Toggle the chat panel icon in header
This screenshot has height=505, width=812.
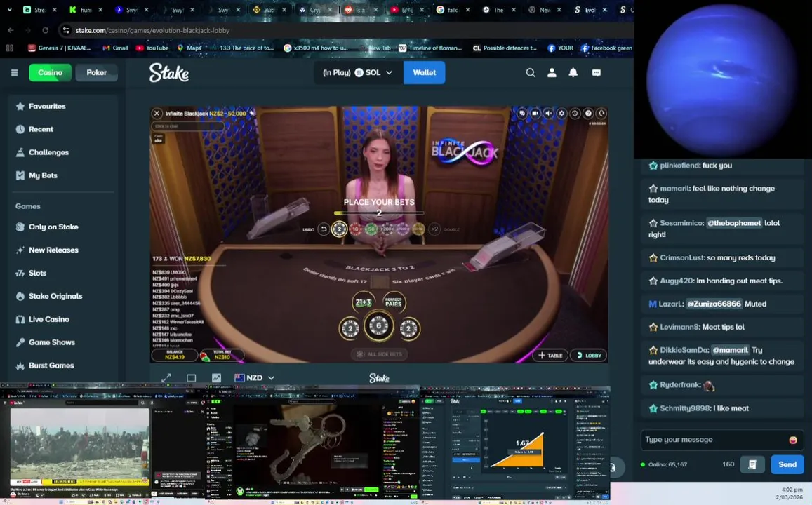(596, 72)
